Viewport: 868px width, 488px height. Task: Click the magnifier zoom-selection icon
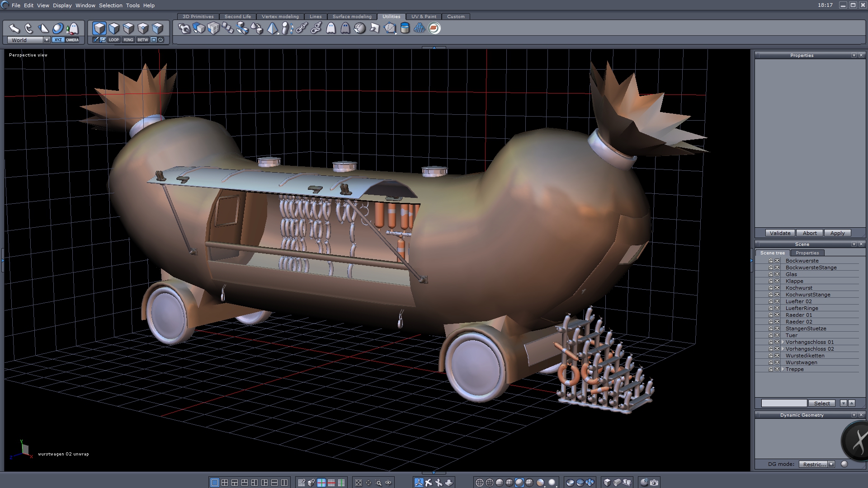click(378, 483)
